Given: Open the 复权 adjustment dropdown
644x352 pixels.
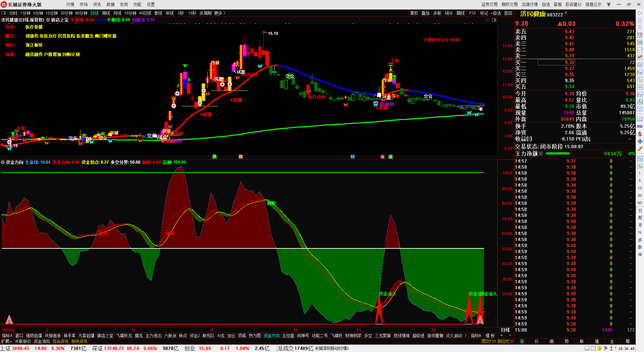Looking at the screenshot, I should click(x=414, y=13).
